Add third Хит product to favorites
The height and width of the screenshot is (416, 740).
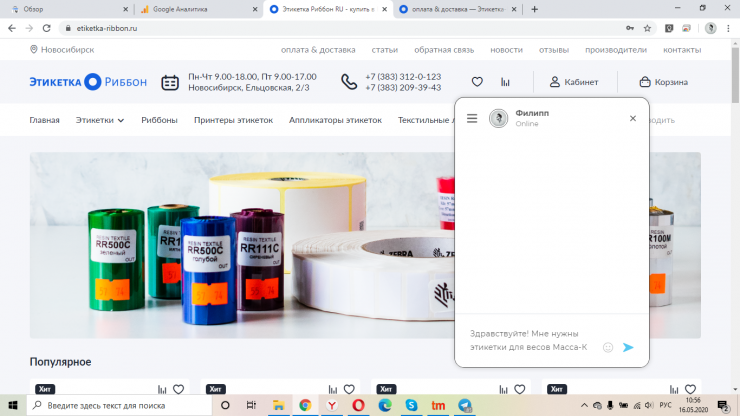tap(520, 389)
